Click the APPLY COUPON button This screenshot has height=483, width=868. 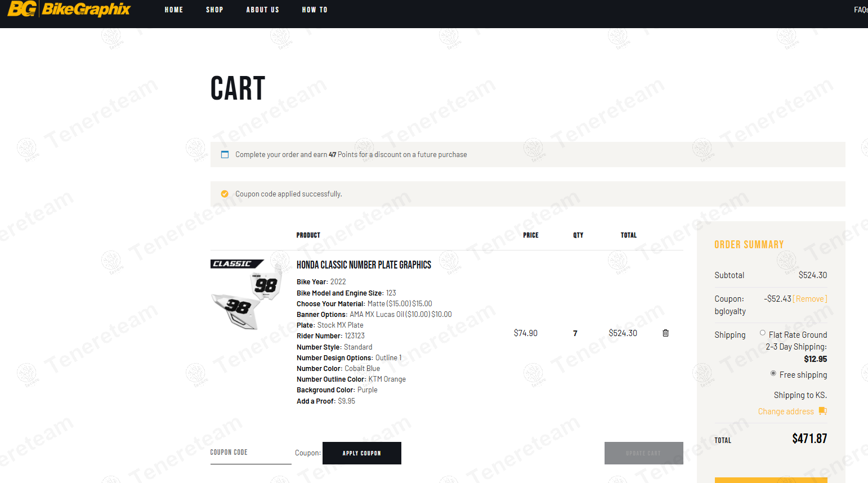pyautogui.click(x=362, y=453)
